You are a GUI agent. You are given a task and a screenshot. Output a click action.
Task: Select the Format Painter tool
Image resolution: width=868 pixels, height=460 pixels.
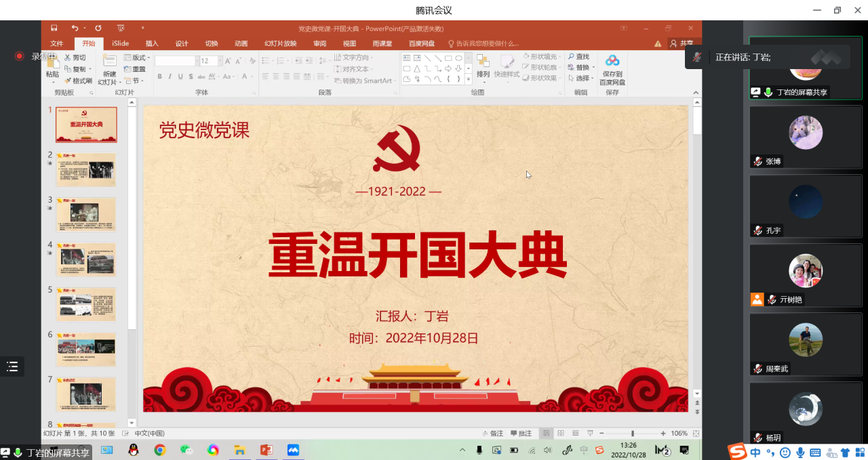click(x=78, y=81)
